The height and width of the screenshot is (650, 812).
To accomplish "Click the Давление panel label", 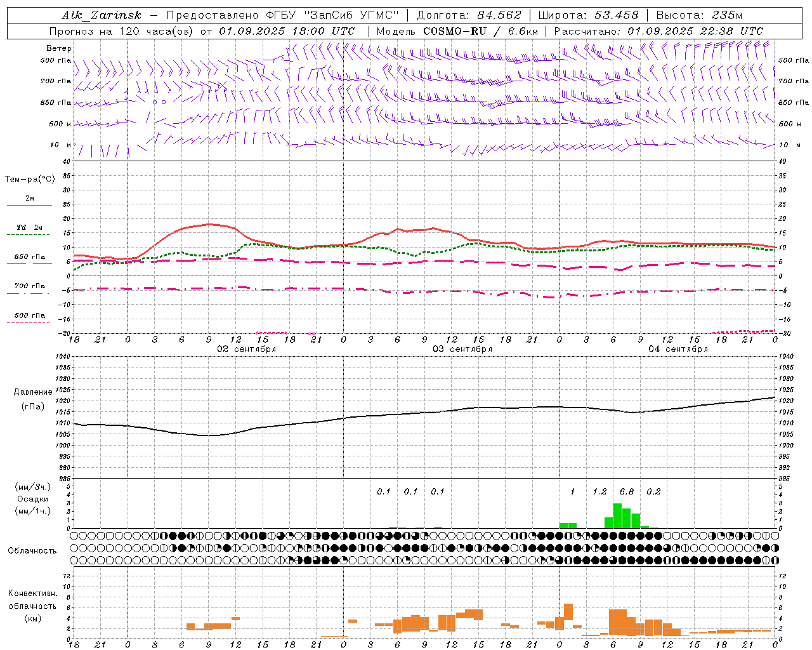I will [x=33, y=392].
